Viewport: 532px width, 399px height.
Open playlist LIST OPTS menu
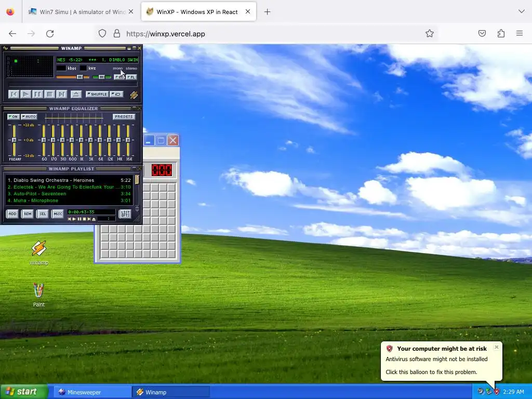(x=125, y=214)
